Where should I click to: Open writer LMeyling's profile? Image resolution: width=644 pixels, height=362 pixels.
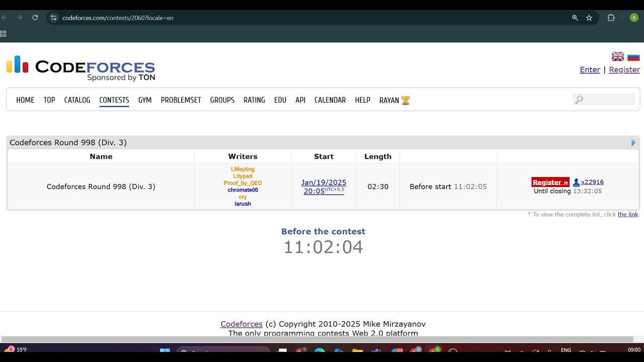point(243,169)
